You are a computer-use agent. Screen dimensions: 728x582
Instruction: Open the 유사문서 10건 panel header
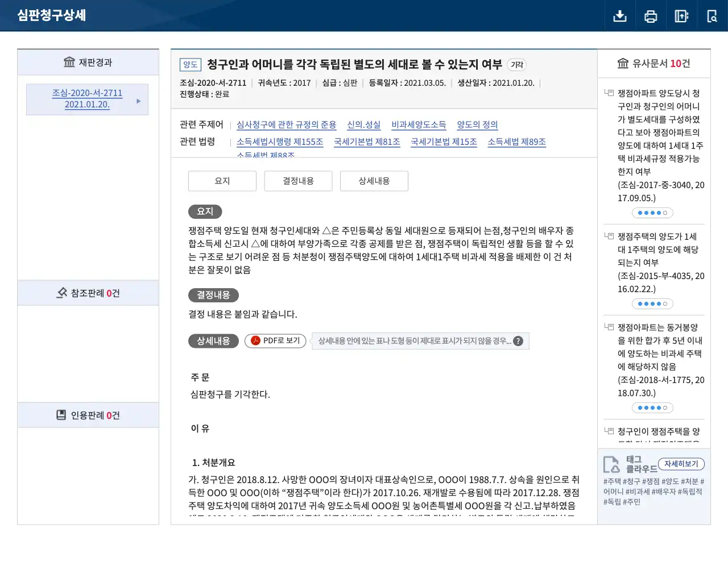coord(653,64)
